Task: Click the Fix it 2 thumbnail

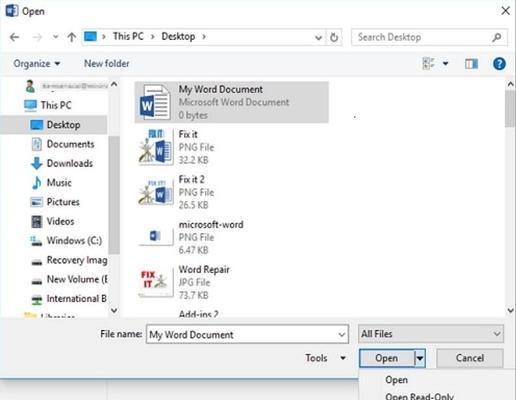Action: [x=156, y=193]
